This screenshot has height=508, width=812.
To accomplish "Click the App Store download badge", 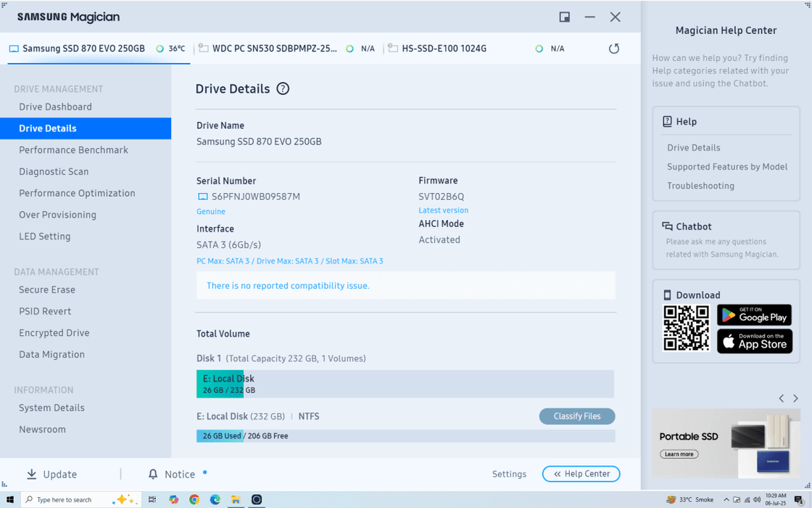I will [754, 341].
